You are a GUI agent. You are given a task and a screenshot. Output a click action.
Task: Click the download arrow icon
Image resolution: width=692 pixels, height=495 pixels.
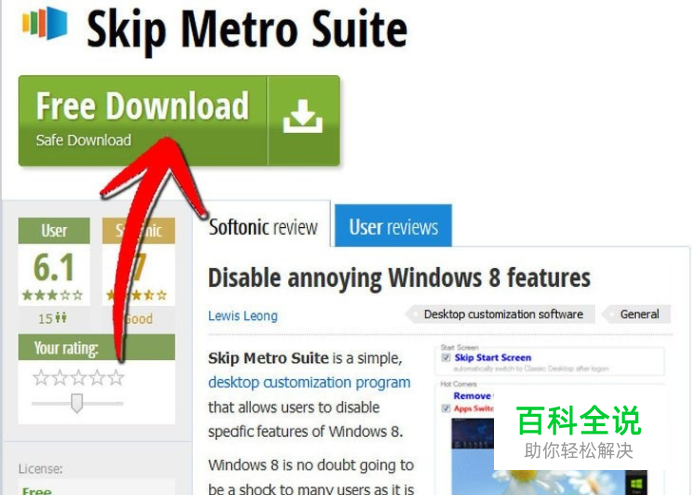coord(303,116)
